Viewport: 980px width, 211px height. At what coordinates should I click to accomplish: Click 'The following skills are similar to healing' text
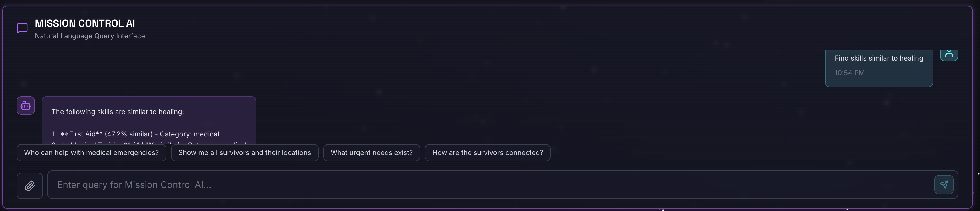(x=118, y=112)
